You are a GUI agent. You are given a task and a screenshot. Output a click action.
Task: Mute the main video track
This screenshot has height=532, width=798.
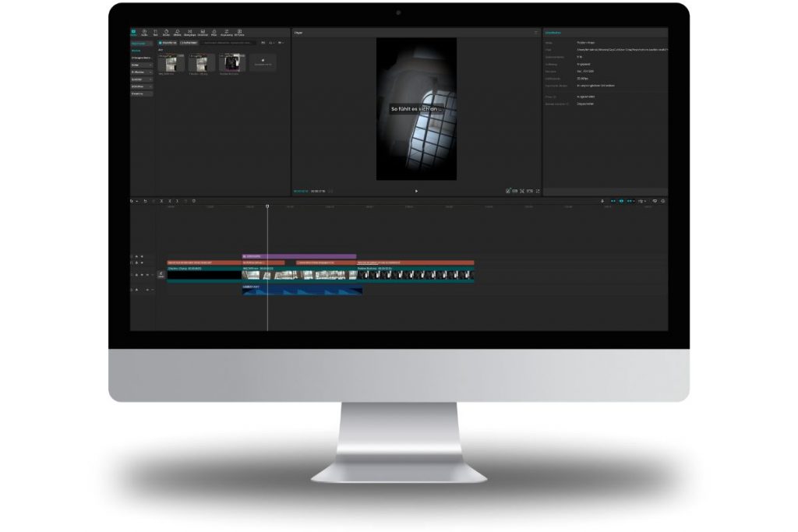tap(147, 275)
